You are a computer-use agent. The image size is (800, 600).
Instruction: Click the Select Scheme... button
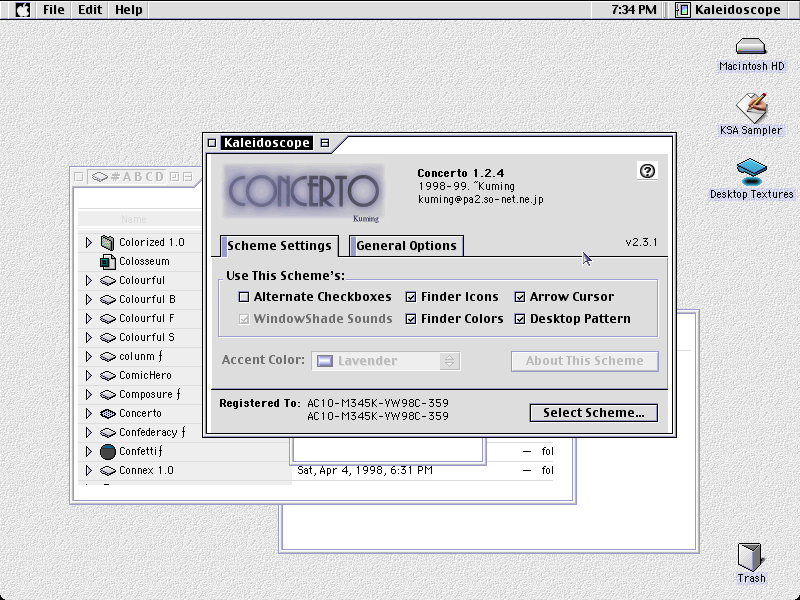(593, 413)
